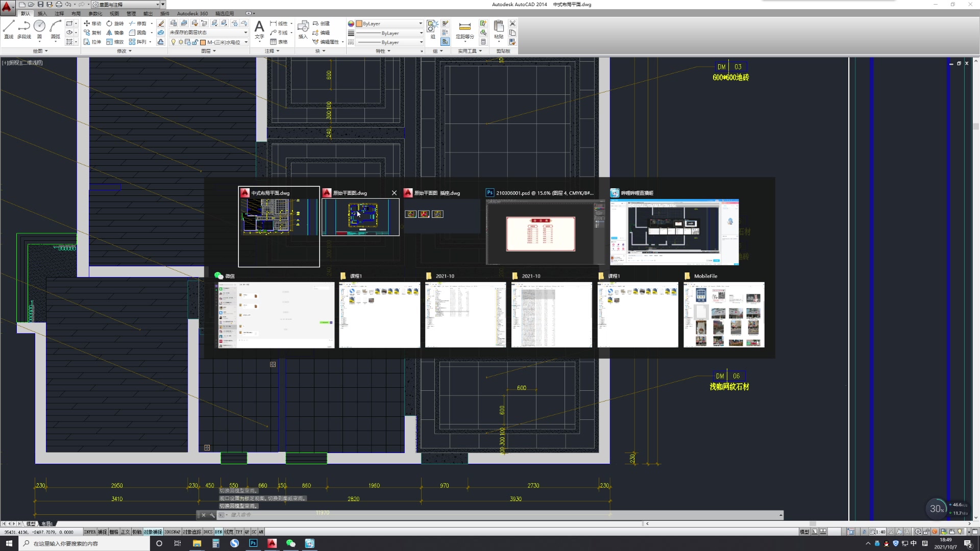Screen dimensions: 980x551
Task: Open WeChat from the Windows taskbar
Action: [291, 543]
